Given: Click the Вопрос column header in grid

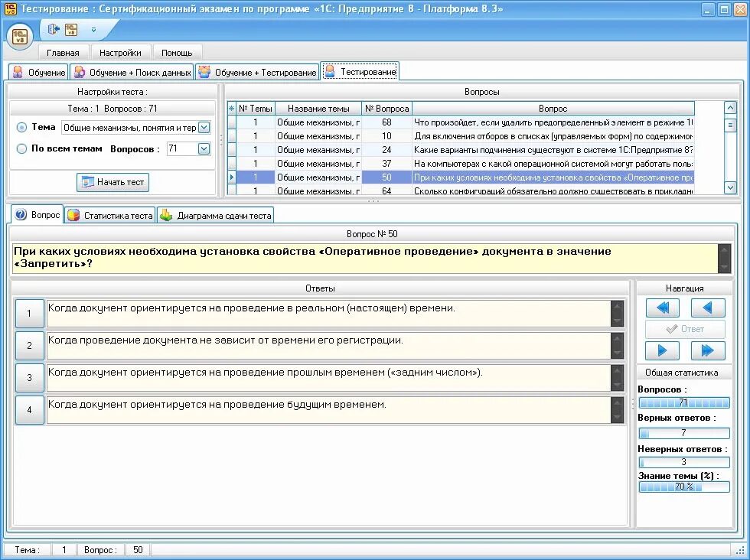Looking at the screenshot, I should 553,109.
